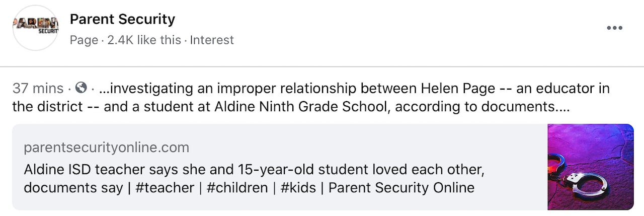Screen dimensions: 644x216
Task: Click the Parent Security profile picture
Action: (35, 28)
